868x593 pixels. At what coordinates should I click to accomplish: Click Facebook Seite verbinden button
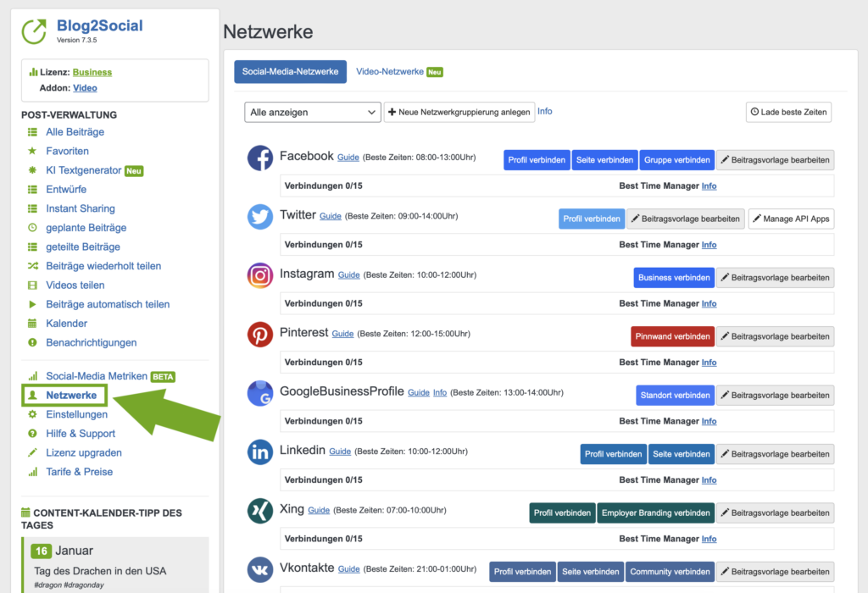(x=604, y=160)
